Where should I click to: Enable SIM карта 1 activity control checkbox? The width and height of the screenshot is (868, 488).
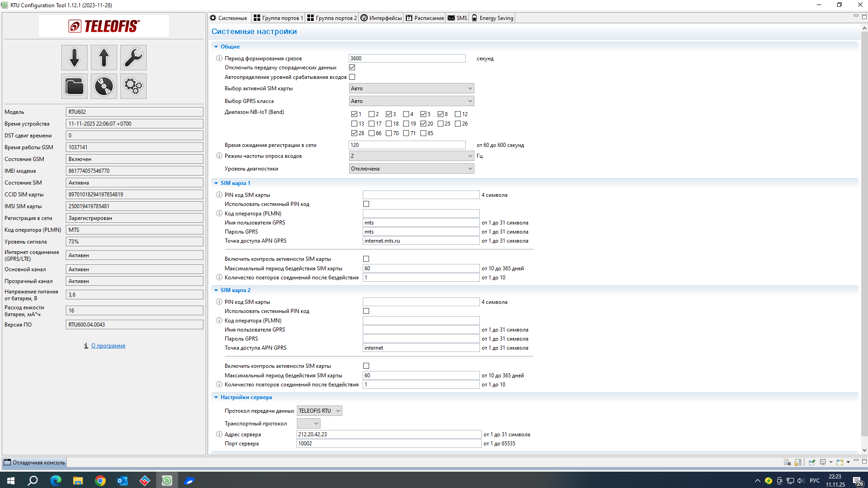366,259
